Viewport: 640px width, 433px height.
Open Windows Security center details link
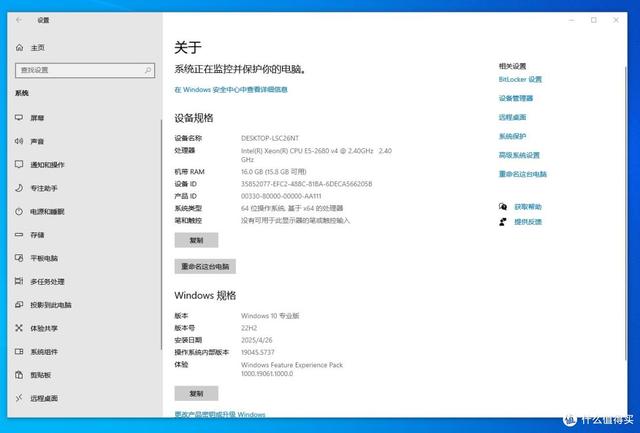pyautogui.click(x=231, y=89)
